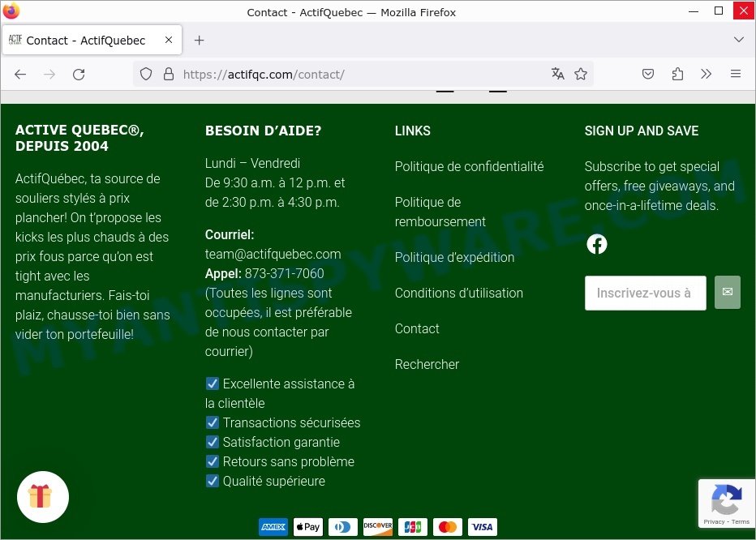
Task: Open Politique d'expédition link
Action: [x=455, y=258]
